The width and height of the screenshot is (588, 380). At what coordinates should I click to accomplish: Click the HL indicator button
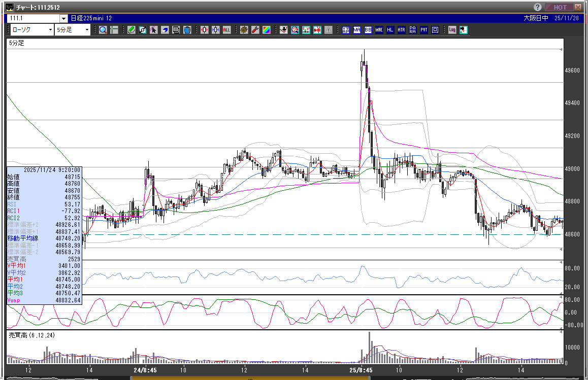[x=390, y=30]
